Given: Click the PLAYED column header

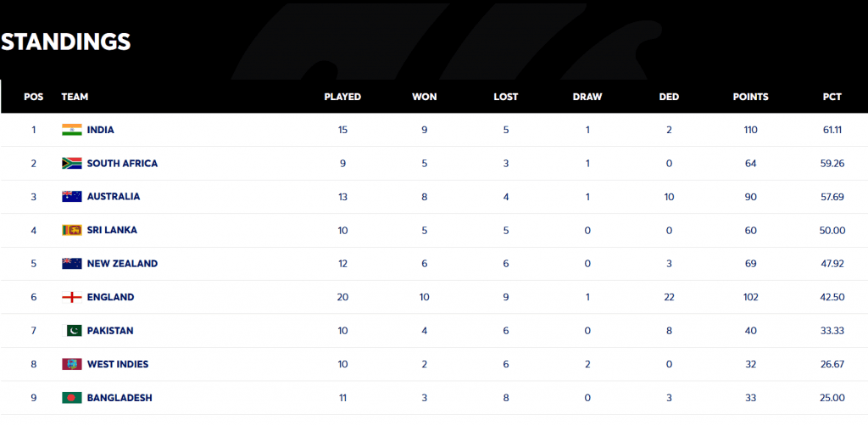Looking at the screenshot, I should 342,97.
